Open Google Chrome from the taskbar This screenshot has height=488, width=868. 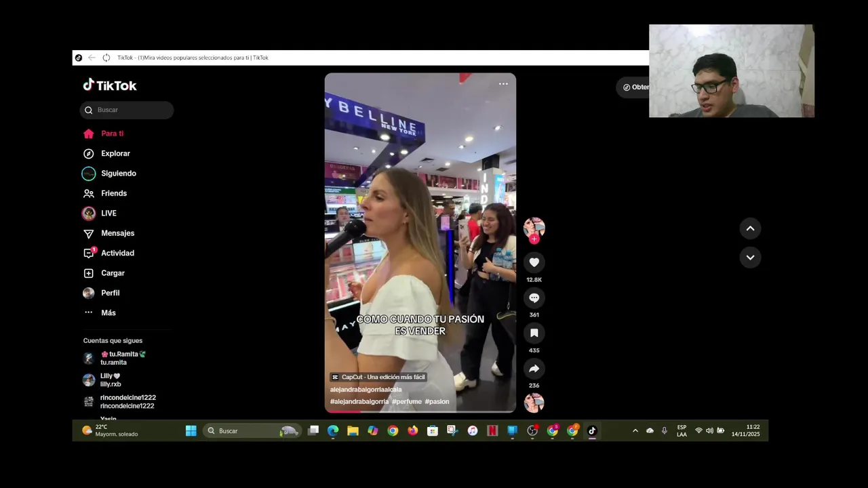pyautogui.click(x=393, y=430)
